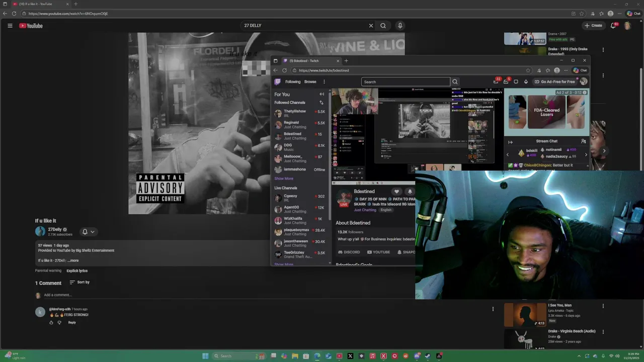The image size is (644, 362).
Task: Open a new tab in Twitch window
Action: [346, 61]
